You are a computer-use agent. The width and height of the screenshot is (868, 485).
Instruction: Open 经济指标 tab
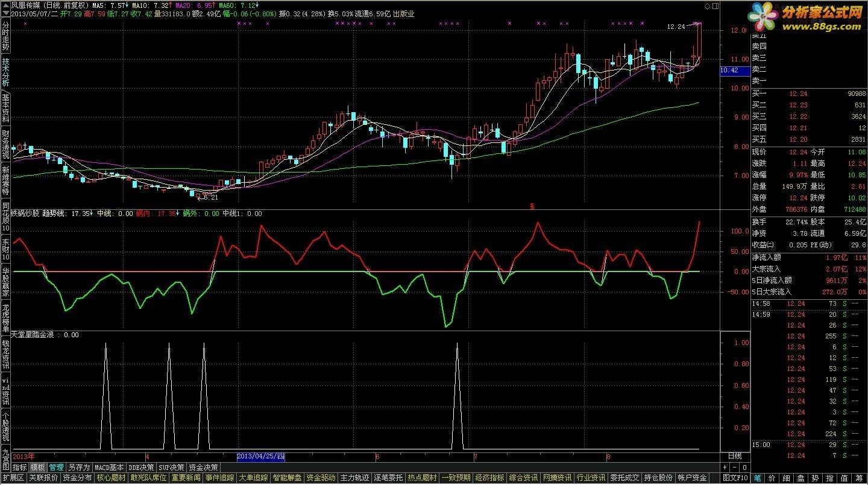[490, 477]
